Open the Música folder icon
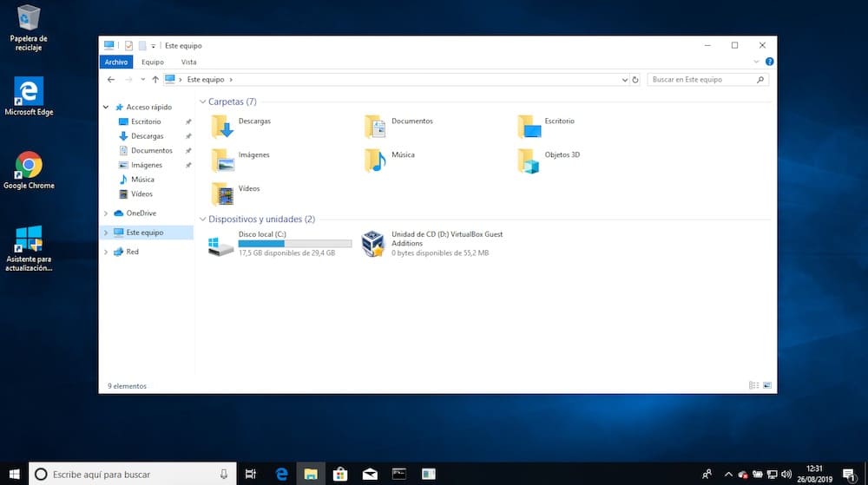Viewport: 868px width, 485px height. click(375, 160)
